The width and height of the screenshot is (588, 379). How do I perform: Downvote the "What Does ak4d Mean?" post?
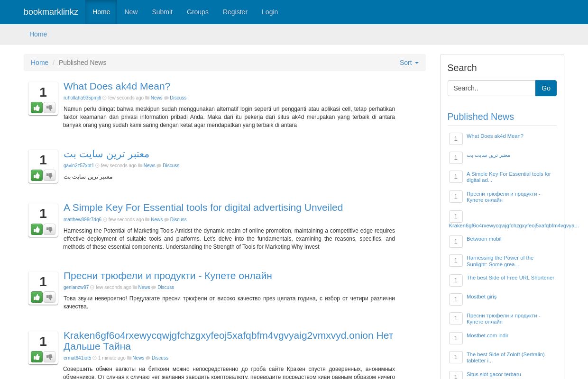[49, 108]
